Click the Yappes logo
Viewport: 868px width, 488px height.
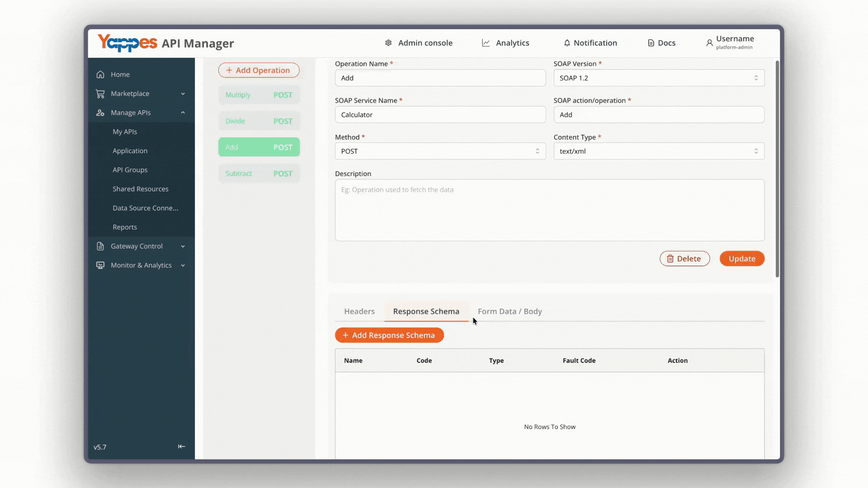coord(127,43)
